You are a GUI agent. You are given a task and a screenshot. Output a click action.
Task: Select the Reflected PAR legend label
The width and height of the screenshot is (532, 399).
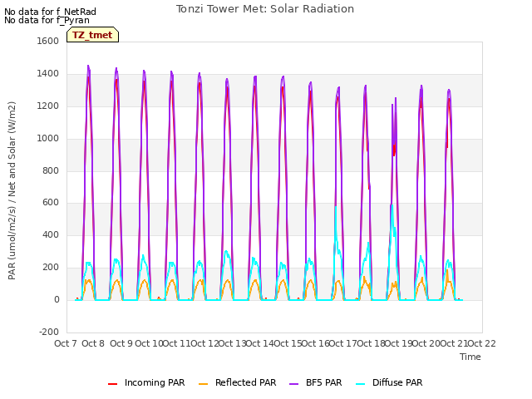pyautogui.click(x=246, y=382)
